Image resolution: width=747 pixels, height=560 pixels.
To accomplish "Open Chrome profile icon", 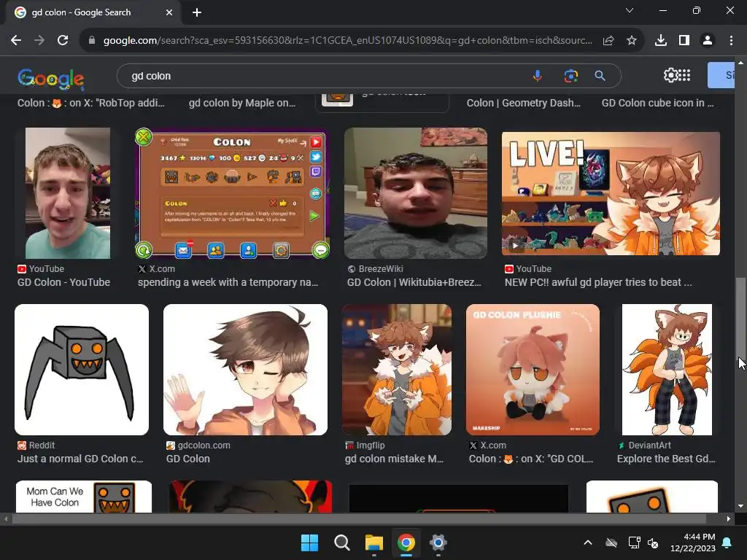I will (708, 41).
